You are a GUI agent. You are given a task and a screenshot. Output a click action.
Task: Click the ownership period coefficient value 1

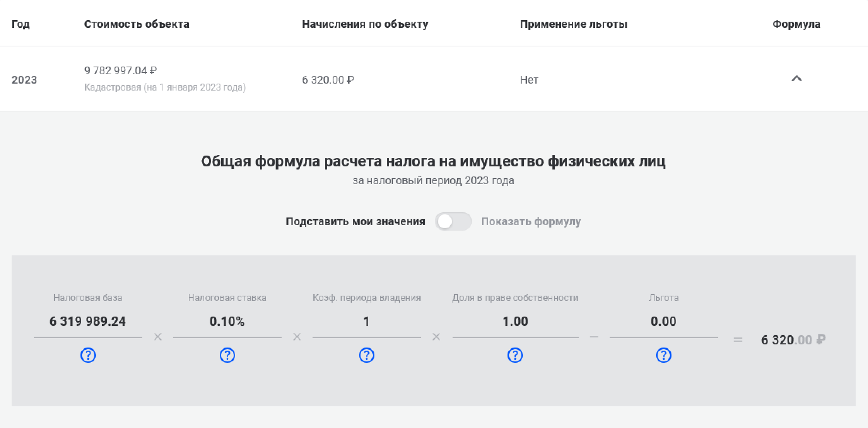(366, 321)
